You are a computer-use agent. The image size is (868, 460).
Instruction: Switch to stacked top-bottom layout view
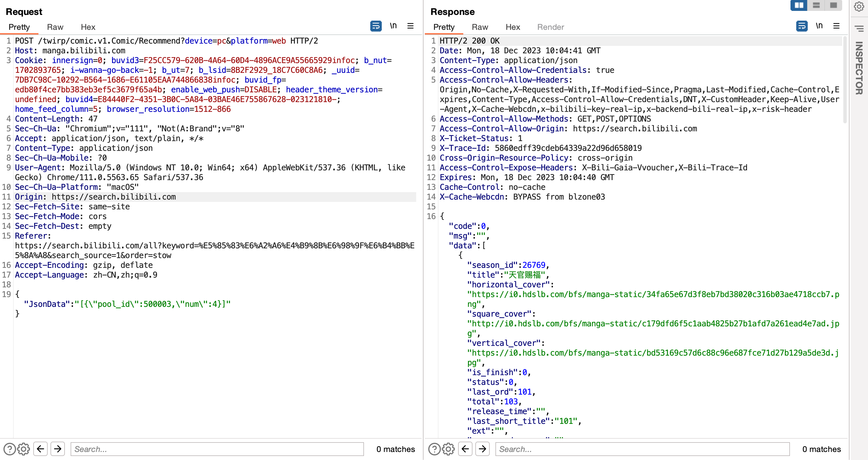(x=816, y=5)
